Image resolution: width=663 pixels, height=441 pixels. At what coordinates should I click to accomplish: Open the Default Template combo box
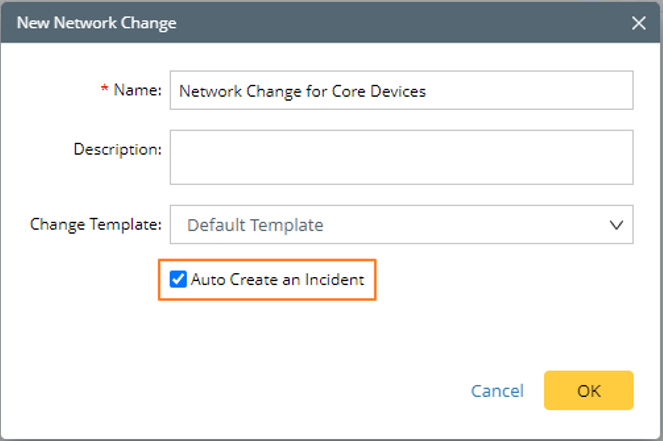pyautogui.click(x=400, y=225)
